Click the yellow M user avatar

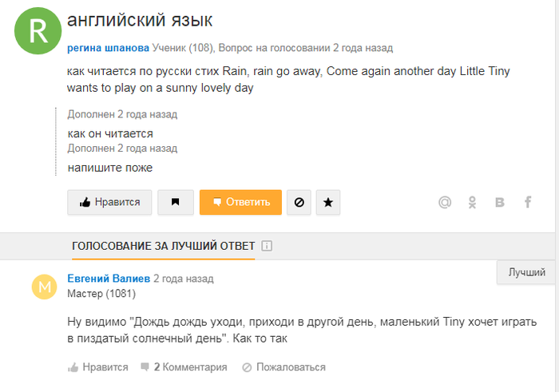coord(45,287)
